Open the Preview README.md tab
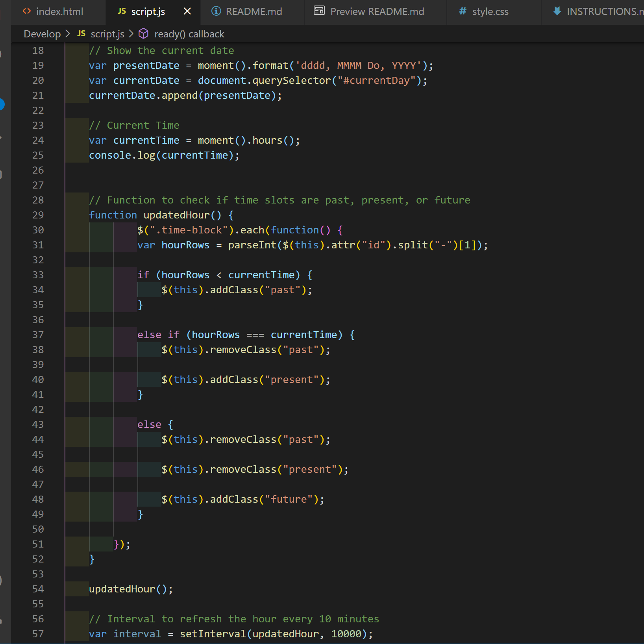This screenshot has height=644, width=644. 376,12
